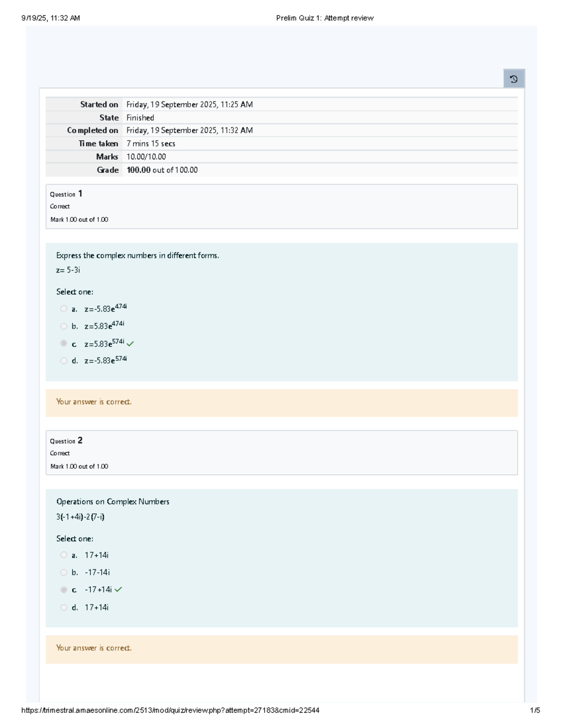
Task: Choose Question 2 option c radio button
Action: point(64,590)
